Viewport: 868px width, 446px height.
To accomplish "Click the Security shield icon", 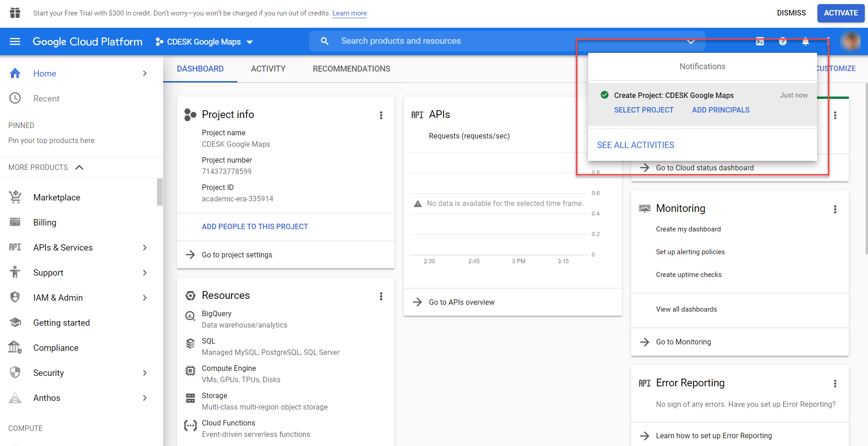I will (x=15, y=373).
